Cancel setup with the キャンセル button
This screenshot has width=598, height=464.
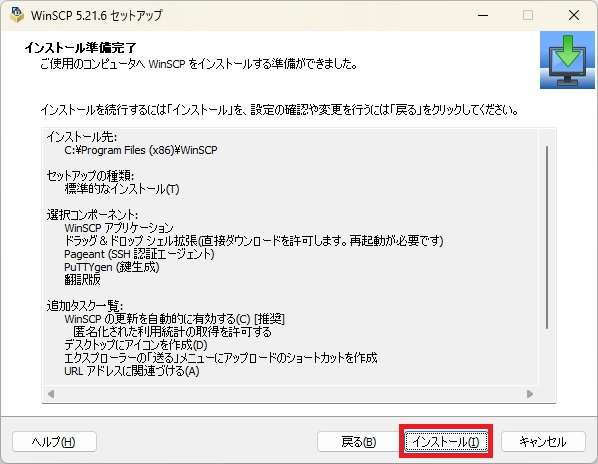tap(543, 442)
